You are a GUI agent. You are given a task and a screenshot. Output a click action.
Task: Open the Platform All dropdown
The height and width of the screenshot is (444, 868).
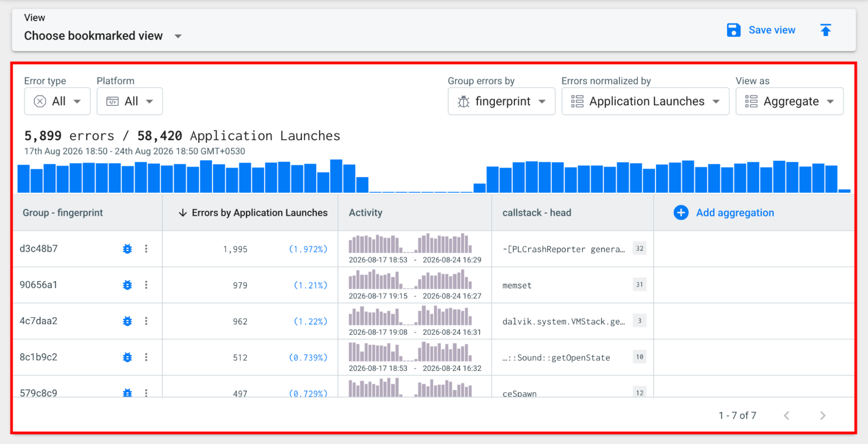130,101
